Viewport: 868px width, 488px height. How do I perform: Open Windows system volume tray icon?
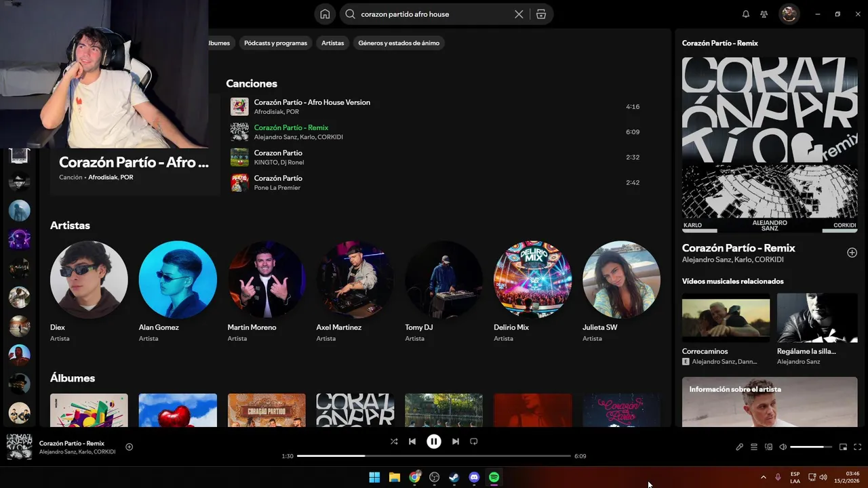coord(823,477)
